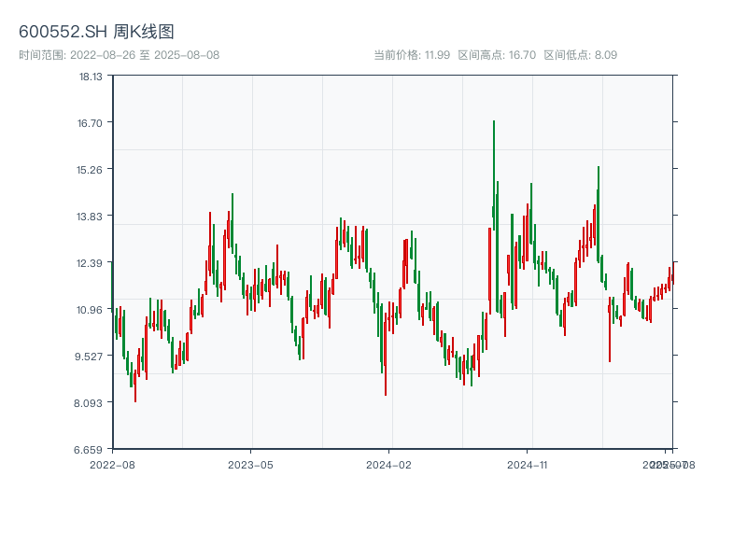Click the 9.527 y-axis label
This screenshot has height=560, width=747.
[89, 357]
